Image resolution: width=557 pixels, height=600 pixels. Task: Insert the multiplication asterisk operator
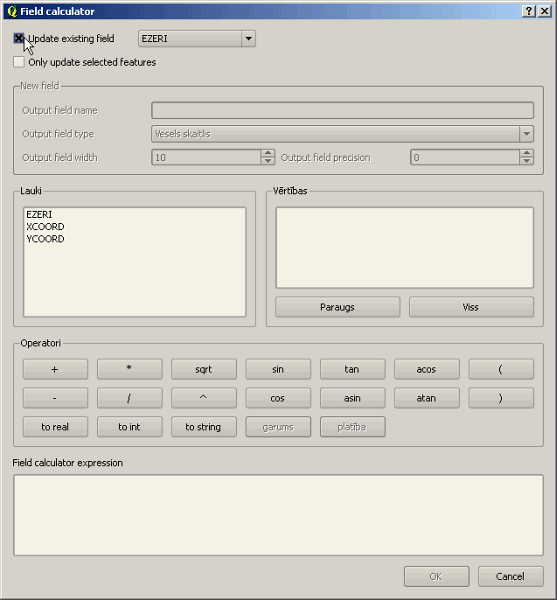[129, 369]
